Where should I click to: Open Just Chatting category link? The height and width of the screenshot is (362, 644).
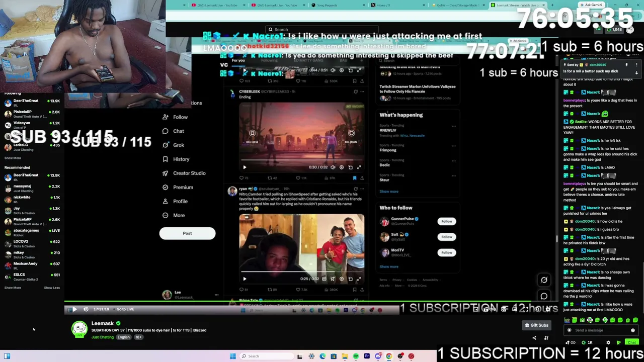[x=103, y=337]
